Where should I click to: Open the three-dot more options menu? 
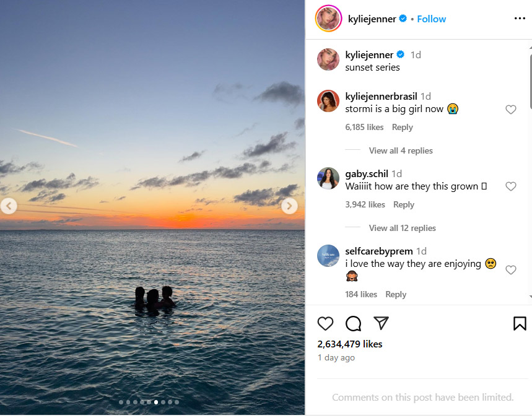pyautogui.click(x=520, y=19)
